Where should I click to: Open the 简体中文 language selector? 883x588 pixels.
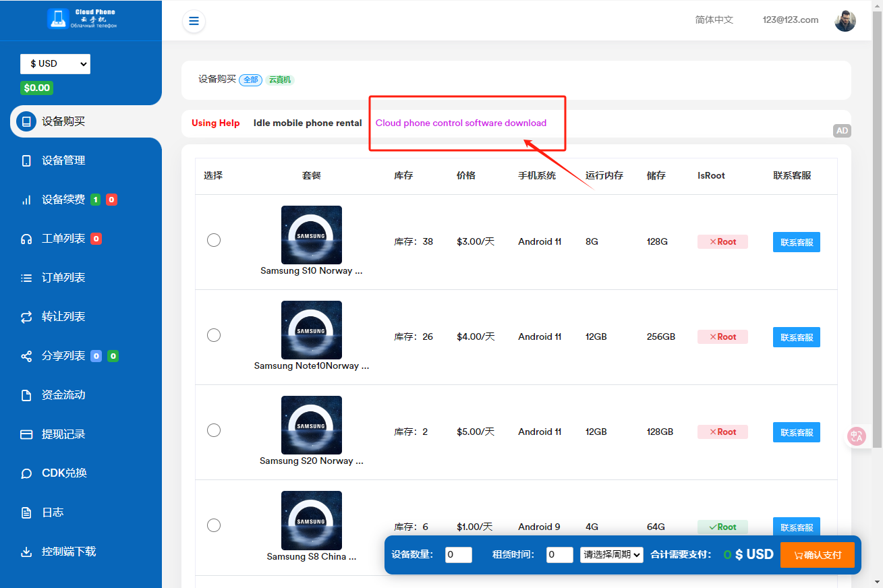[714, 20]
